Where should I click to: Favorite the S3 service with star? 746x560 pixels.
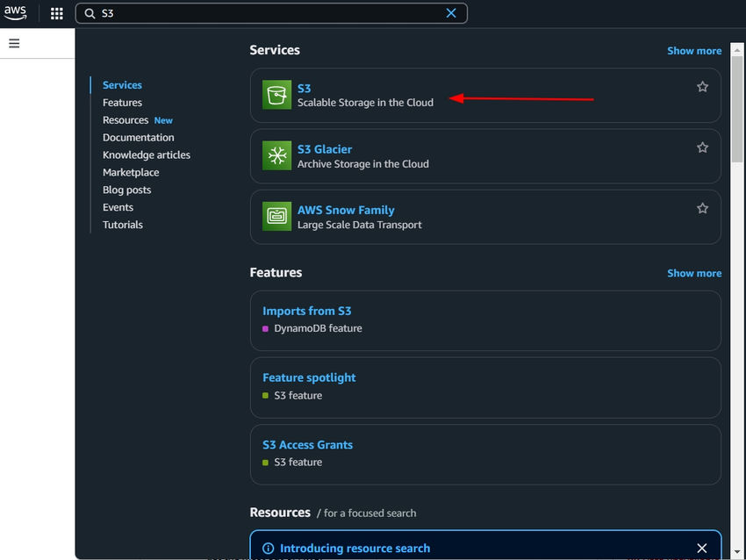(702, 87)
